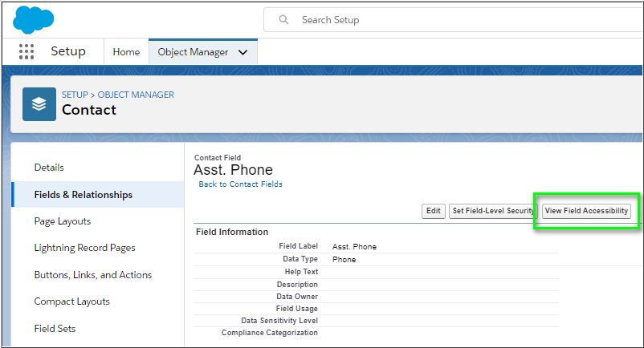Click View Field Accessibility button
The image size is (644, 348).
(x=586, y=211)
